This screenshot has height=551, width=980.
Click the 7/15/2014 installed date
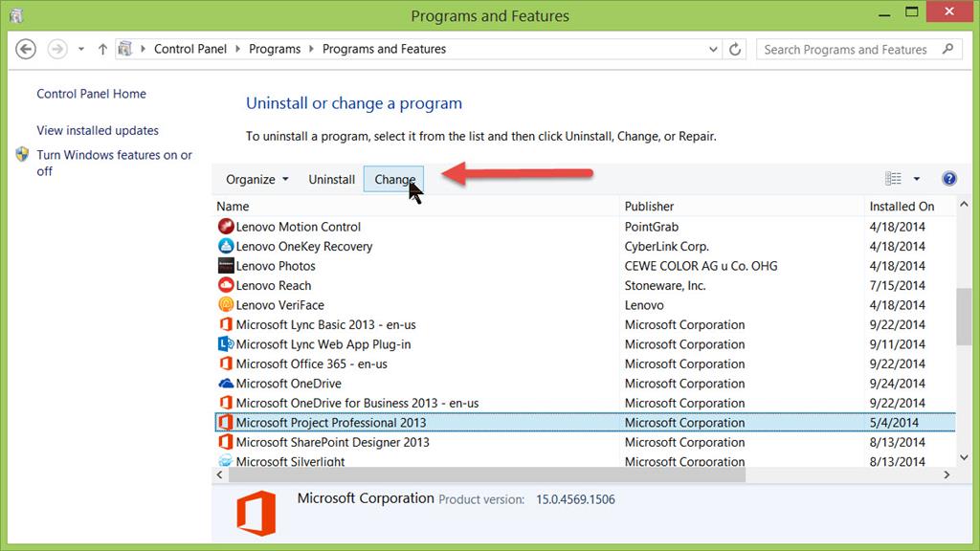897,285
